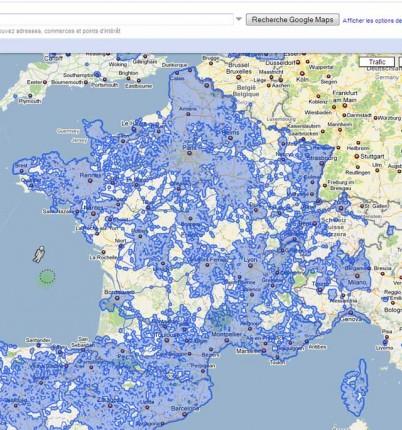The image size is (402, 430).
Task: Select the Zaragoza city marker
Action: 110,406
